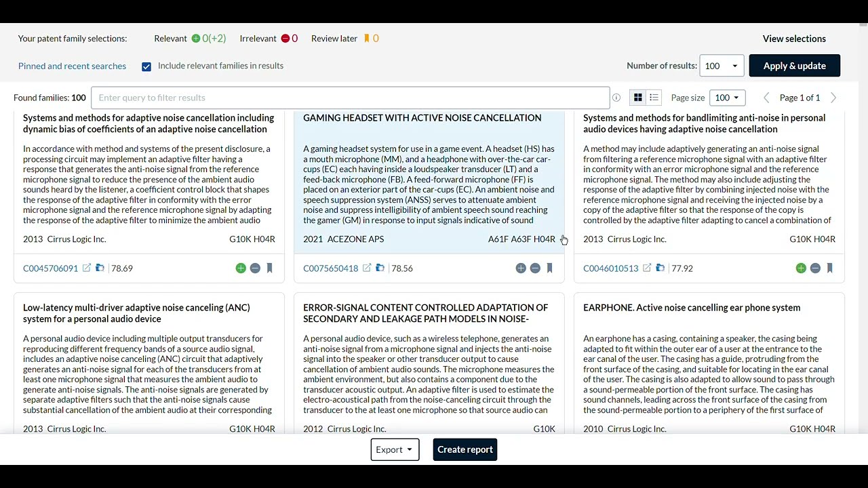
Task: Go to the previous results page arrow
Action: point(766,98)
